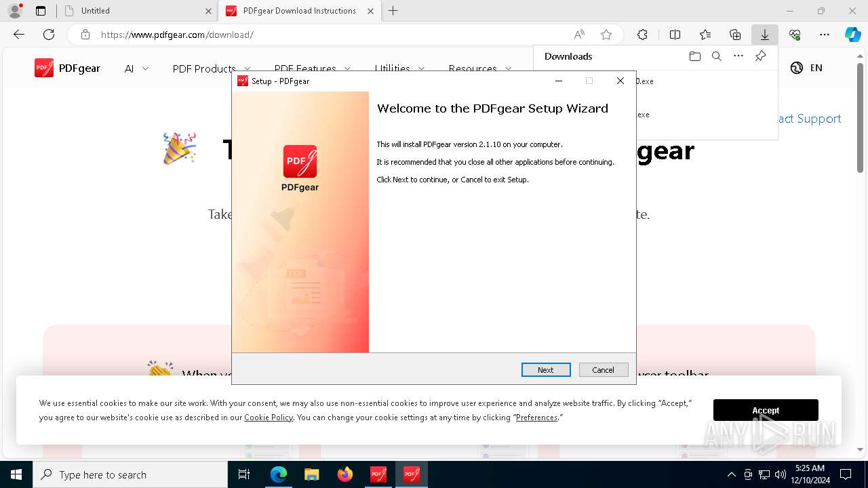Open Favorites list in toolbar
The height and width of the screenshot is (488, 868).
tap(705, 35)
